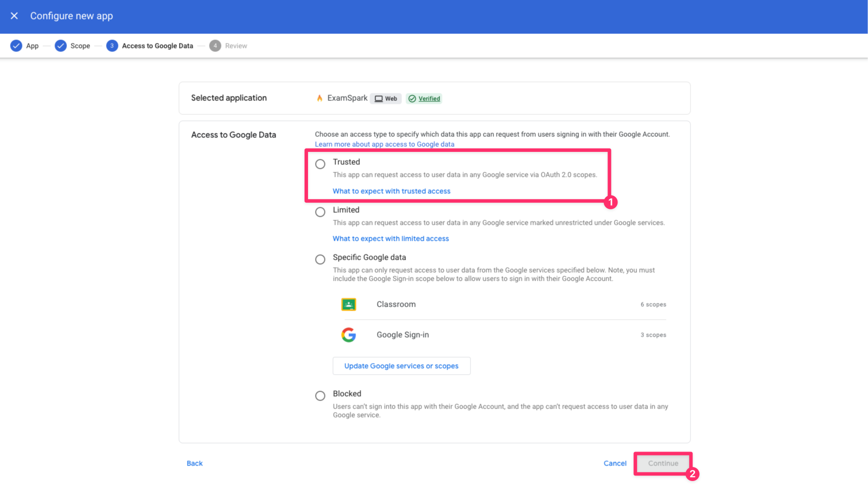The image size is (868, 496).
Task: Click the Specific Google data label
Action: pos(369,257)
